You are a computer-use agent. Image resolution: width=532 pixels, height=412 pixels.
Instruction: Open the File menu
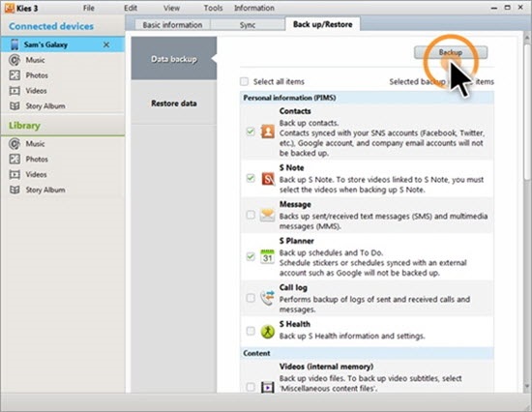click(89, 8)
